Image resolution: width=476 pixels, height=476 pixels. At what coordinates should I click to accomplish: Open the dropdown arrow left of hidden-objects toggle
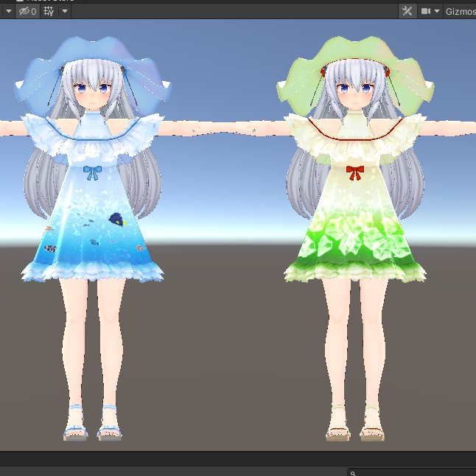click(x=9, y=12)
